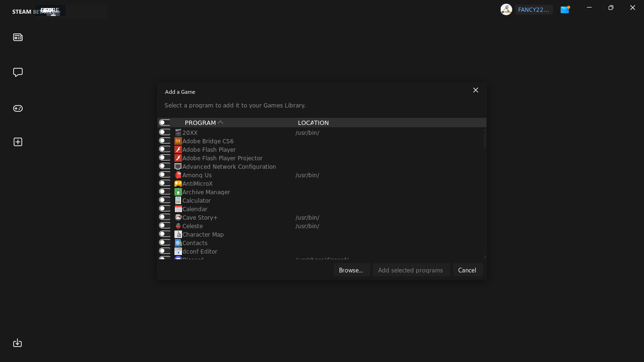Screen dimensions: 644x362
Task: Click the add plus icon in sidebar
Action: point(18,142)
